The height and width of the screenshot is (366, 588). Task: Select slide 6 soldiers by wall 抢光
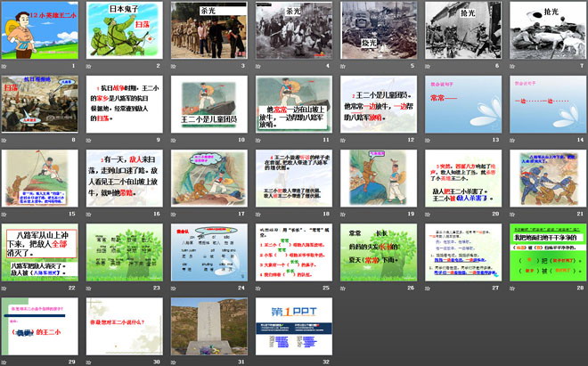pyautogui.click(x=463, y=30)
